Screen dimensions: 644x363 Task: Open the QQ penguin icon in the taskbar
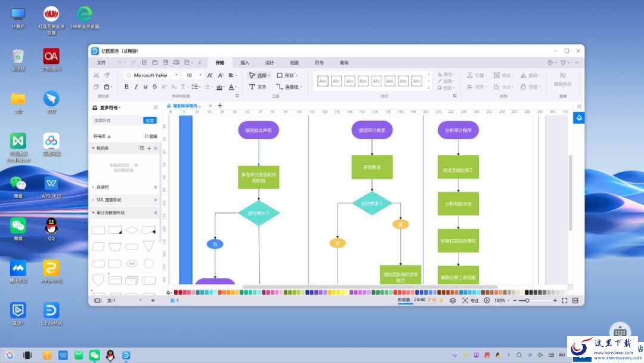(110, 355)
